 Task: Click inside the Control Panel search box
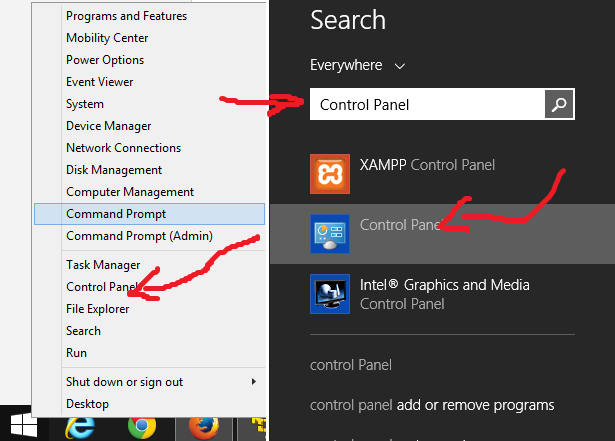coord(427,104)
